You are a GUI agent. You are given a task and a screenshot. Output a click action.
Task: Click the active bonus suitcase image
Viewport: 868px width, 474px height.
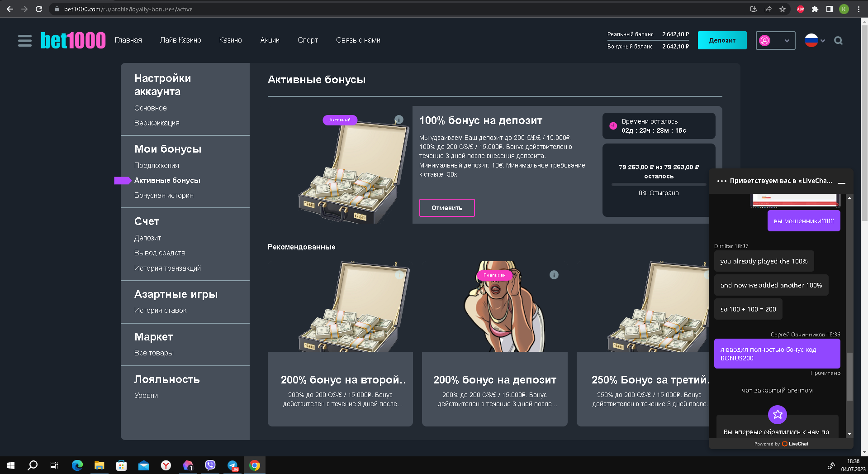click(x=353, y=172)
